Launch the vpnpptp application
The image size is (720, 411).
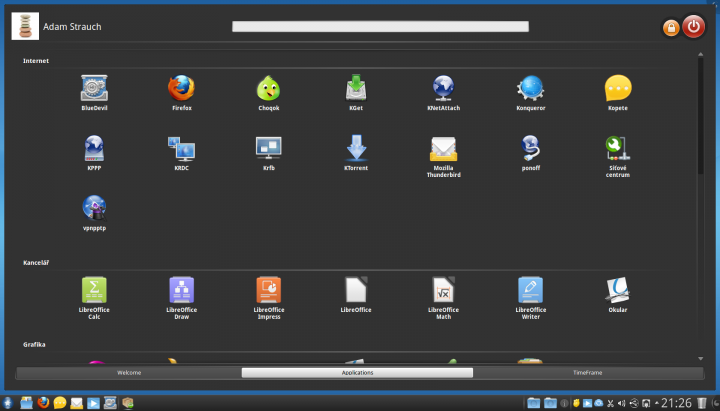pyautogui.click(x=94, y=213)
